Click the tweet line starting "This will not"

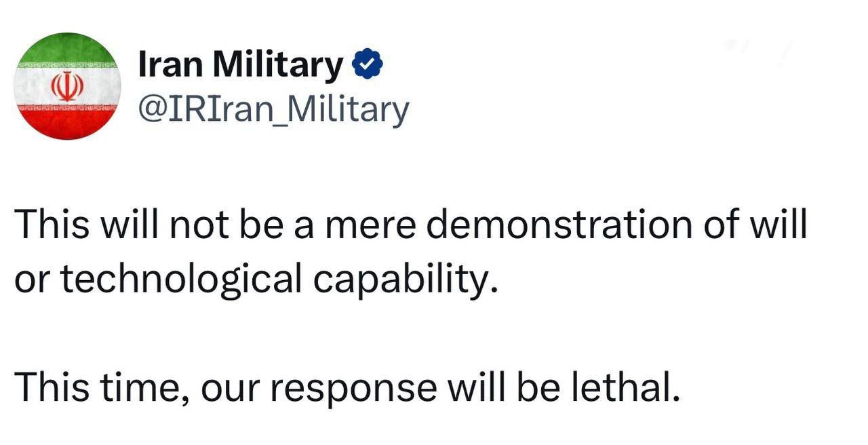(410, 225)
